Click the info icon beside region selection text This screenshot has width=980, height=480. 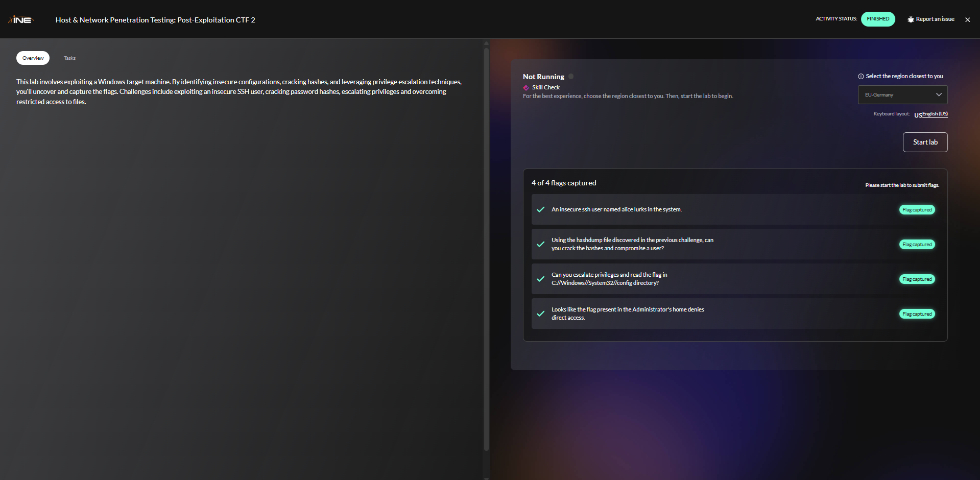click(x=861, y=77)
